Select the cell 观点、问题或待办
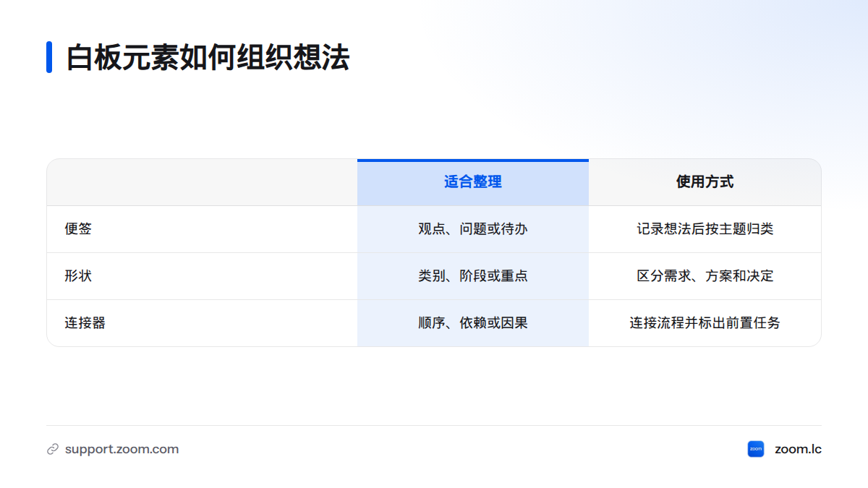Image resolution: width=868 pixels, height=488 pixels. (473, 229)
